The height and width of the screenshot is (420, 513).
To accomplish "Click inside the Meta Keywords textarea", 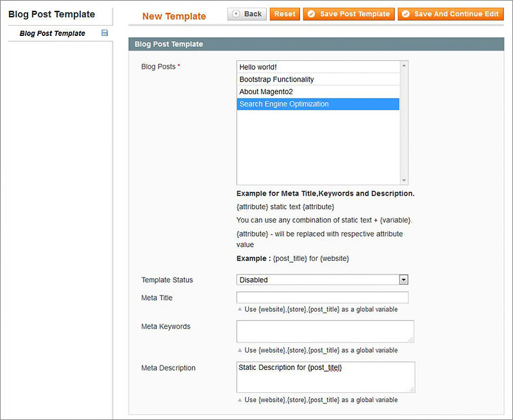I will pyautogui.click(x=325, y=332).
